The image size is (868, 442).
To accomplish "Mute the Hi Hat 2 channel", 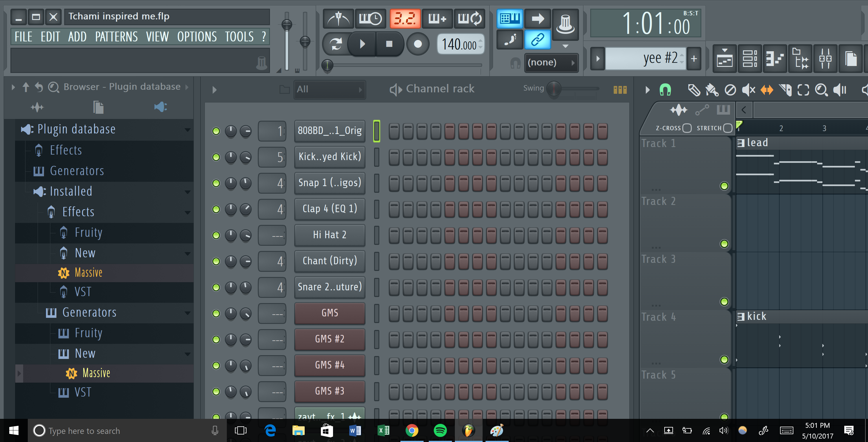I will coord(216,235).
